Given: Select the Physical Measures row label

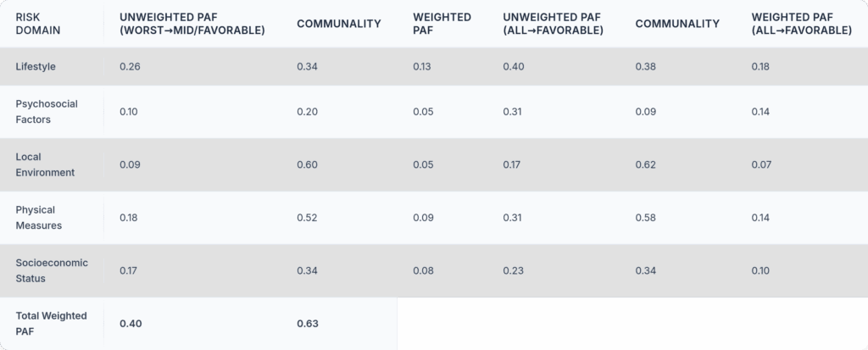Looking at the screenshot, I should [x=40, y=217].
